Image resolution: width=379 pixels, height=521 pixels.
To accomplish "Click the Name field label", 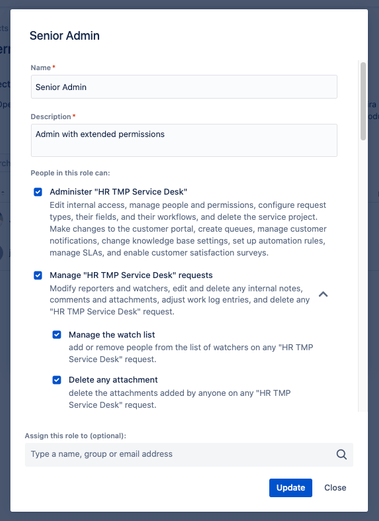I will (x=41, y=68).
